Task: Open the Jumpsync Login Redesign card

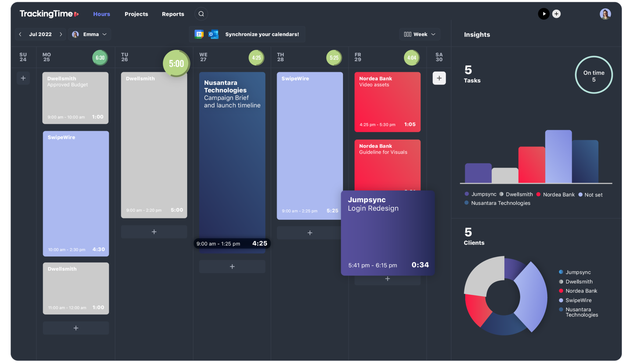Action: click(388, 233)
